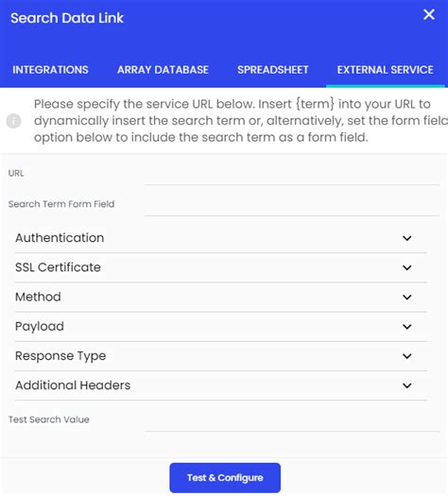448x496 pixels.
Task: Close the Search Data Link dialog
Action: (429, 14)
